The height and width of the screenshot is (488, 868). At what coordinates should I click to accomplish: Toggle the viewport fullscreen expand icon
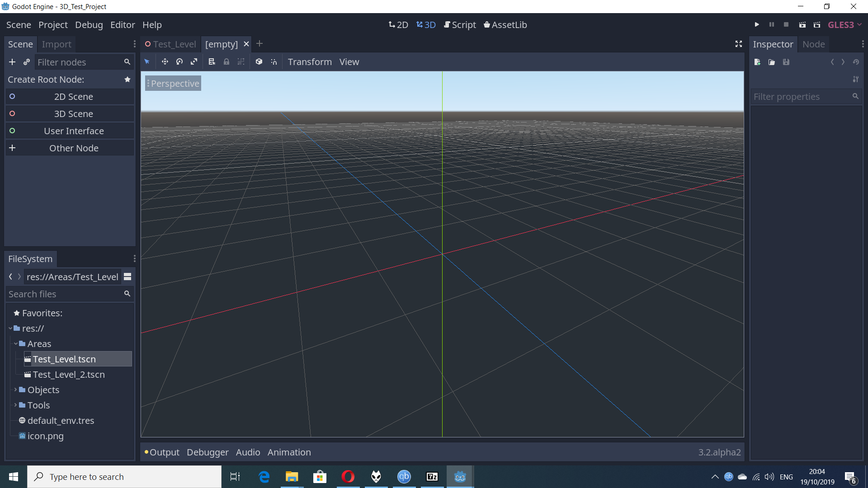pos(738,44)
